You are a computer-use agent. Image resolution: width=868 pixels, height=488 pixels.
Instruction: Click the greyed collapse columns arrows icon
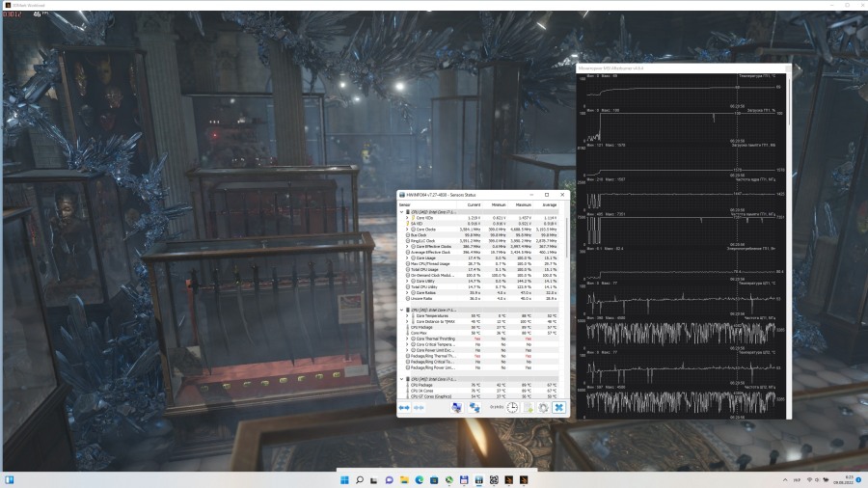[420, 408]
